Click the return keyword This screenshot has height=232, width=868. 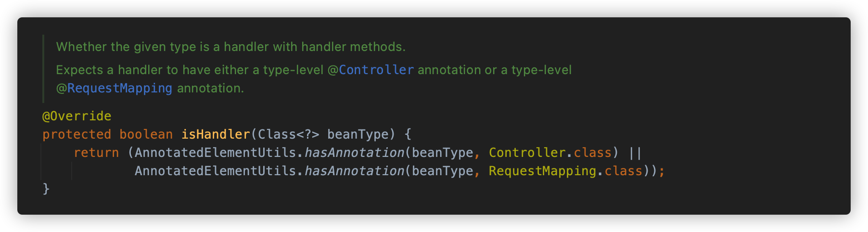tap(96, 153)
